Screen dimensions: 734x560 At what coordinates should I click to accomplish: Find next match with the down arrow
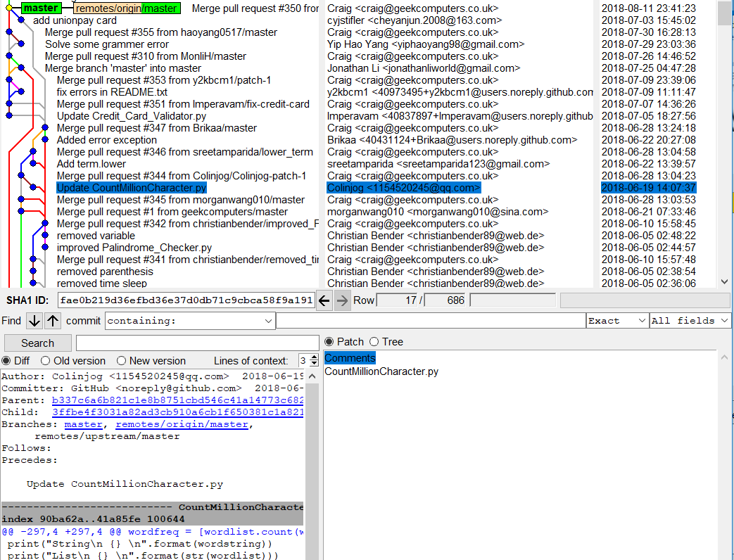pos(34,321)
